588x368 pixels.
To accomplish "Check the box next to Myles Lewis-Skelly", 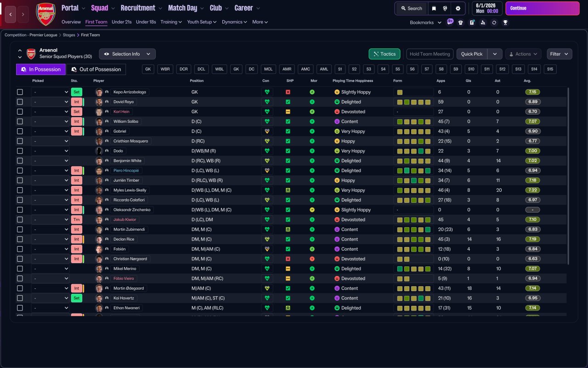I will pyautogui.click(x=20, y=190).
